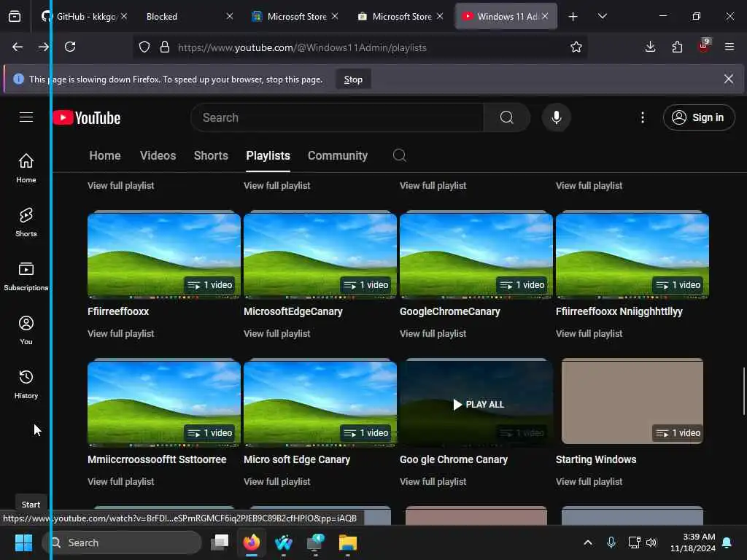Image resolution: width=747 pixels, height=560 pixels.
Task: Open notifications bell in tray
Action: pos(727,542)
